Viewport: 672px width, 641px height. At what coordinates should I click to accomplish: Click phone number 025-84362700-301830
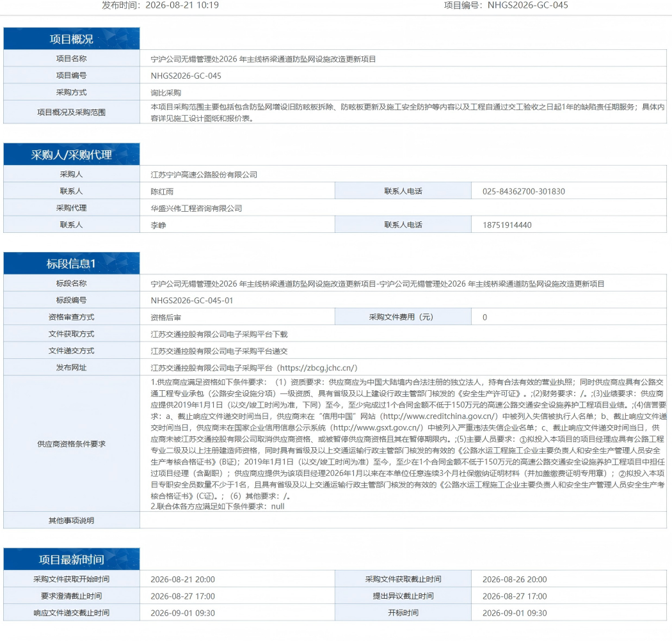click(524, 191)
